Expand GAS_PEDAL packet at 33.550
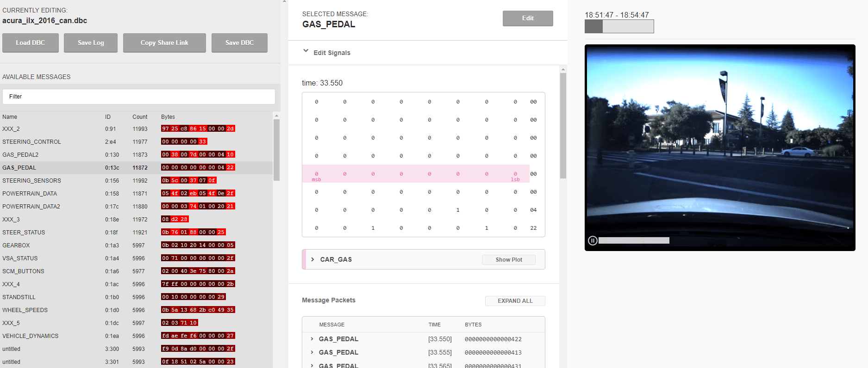Image resolution: width=868 pixels, height=368 pixels. click(312, 339)
